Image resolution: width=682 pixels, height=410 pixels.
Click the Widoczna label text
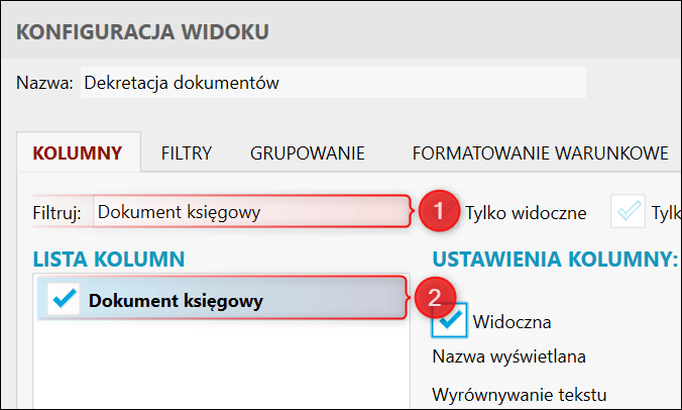[x=512, y=322]
